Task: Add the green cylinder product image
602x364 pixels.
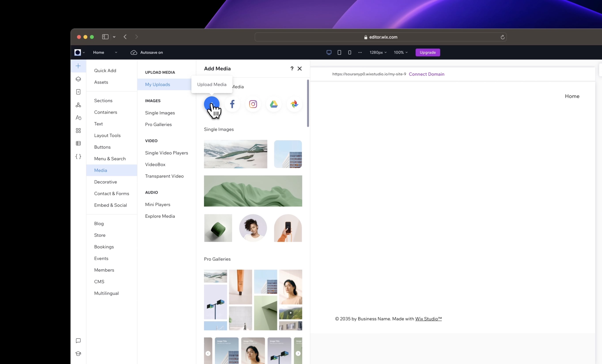Action: point(218,228)
